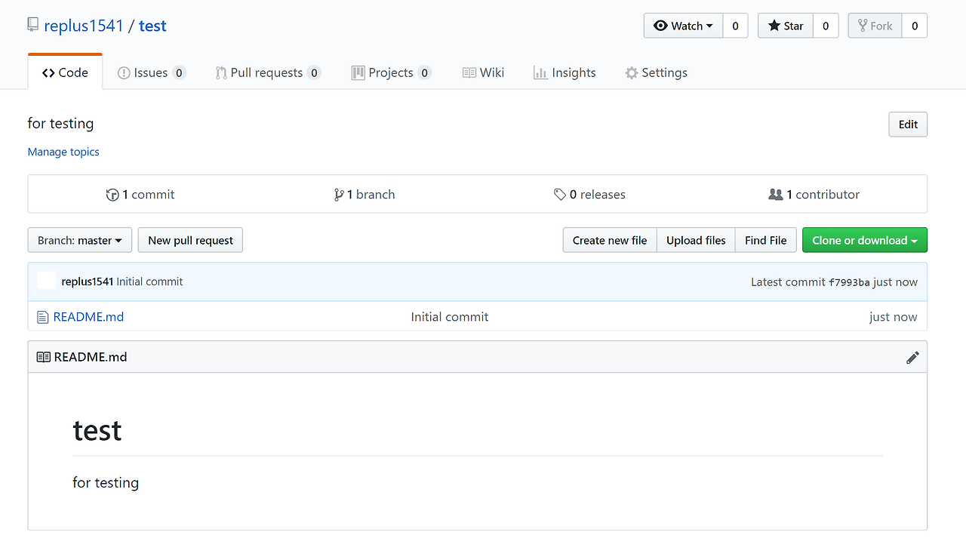Click the Upload files button
The image size is (966, 560).
pyautogui.click(x=696, y=240)
